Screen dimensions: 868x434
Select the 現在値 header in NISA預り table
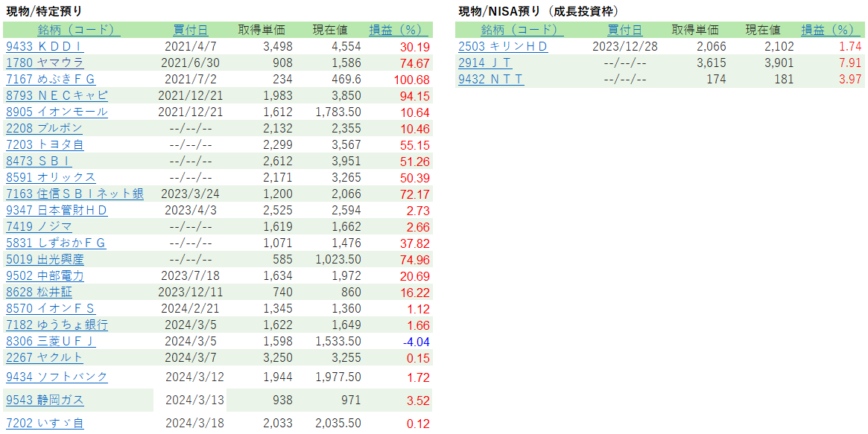[x=763, y=30]
